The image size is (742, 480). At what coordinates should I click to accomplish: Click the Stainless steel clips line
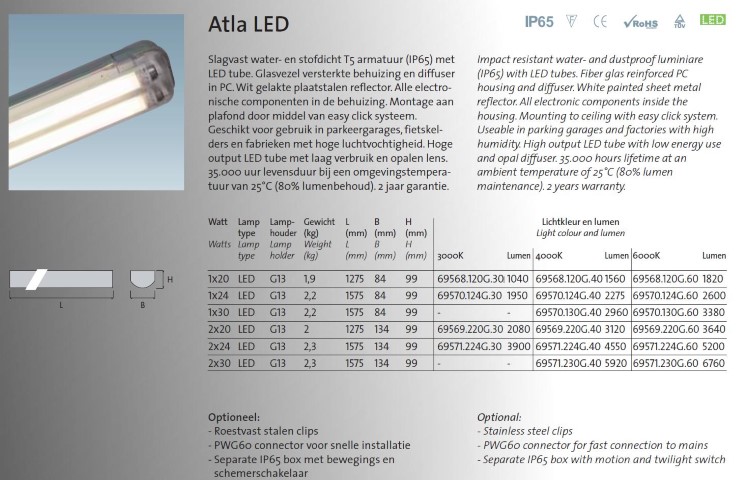pyautogui.click(x=525, y=431)
